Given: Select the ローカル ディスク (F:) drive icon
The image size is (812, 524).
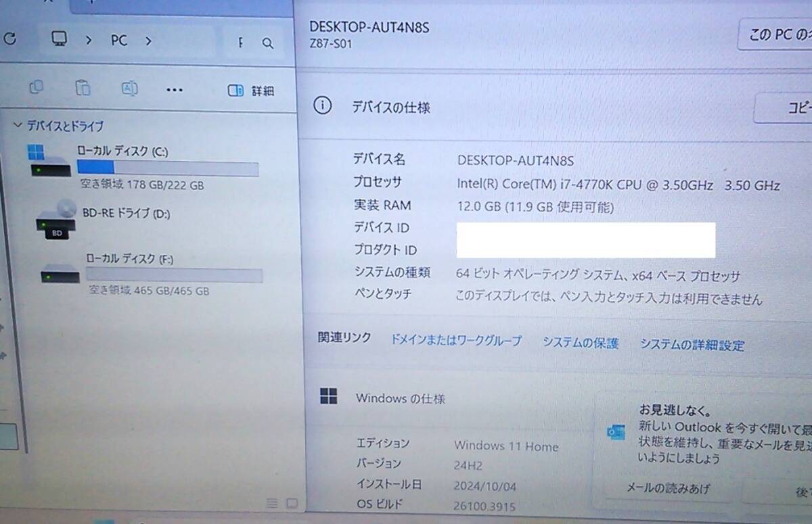Looking at the screenshot, I should [x=60, y=273].
